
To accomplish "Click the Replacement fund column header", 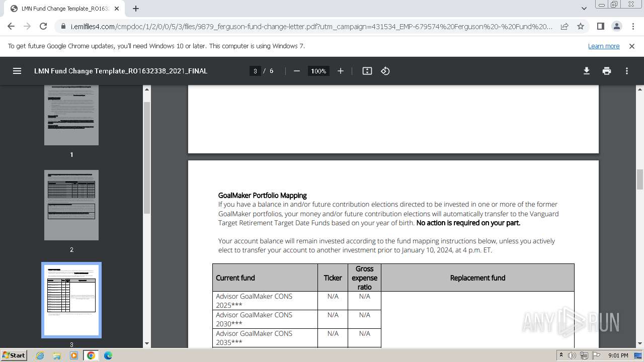I will pos(477,278).
